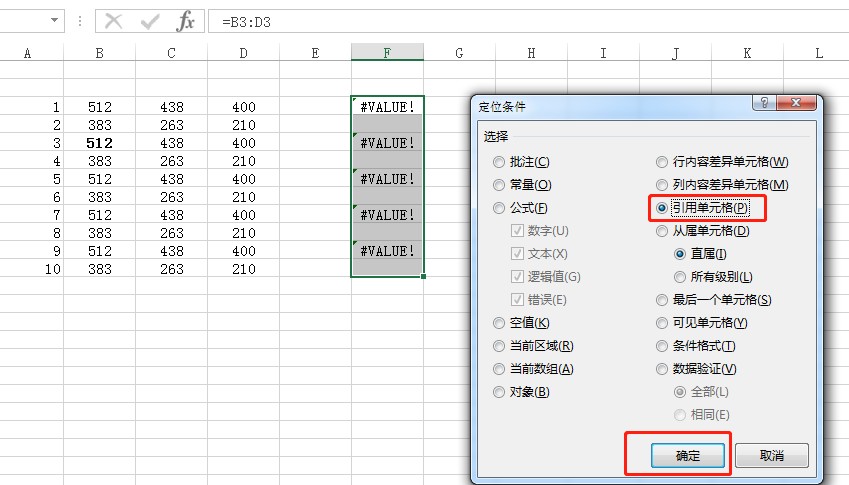The height and width of the screenshot is (485, 849).
Task: Select column H header
Action: click(531, 53)
